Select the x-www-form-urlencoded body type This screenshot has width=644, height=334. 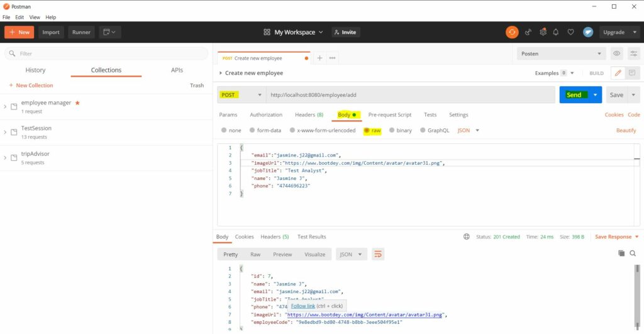point(292,130)
